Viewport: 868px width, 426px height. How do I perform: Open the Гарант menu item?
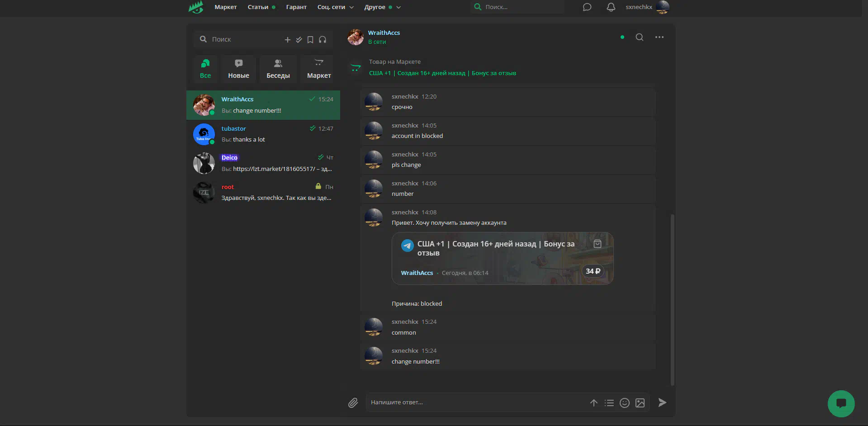296,7
